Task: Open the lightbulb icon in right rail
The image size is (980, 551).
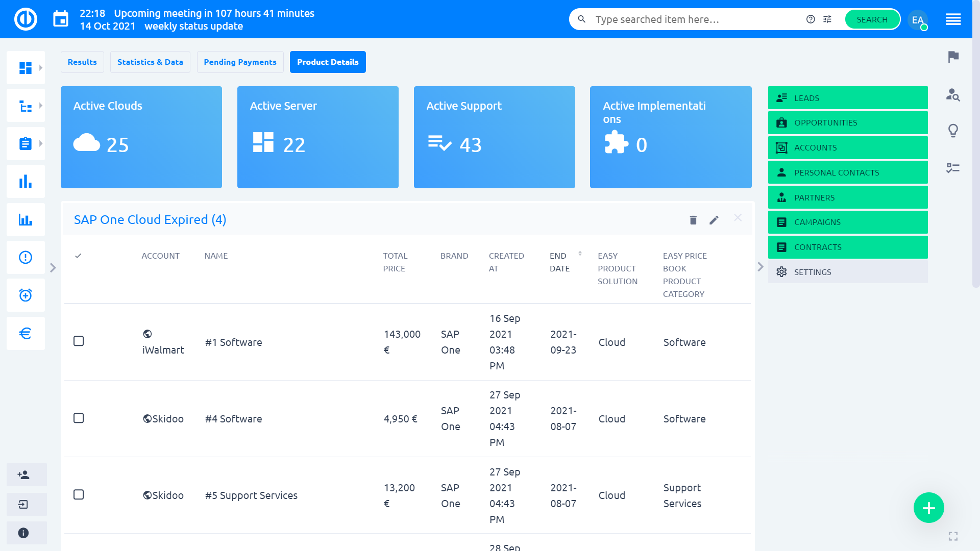Action: pyautogui.click(x=953, y=131)
